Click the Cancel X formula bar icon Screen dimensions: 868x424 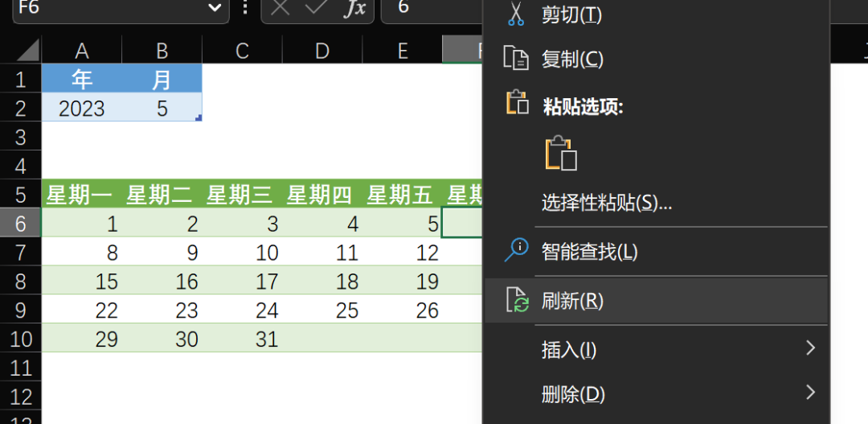(x=280, y=8)
